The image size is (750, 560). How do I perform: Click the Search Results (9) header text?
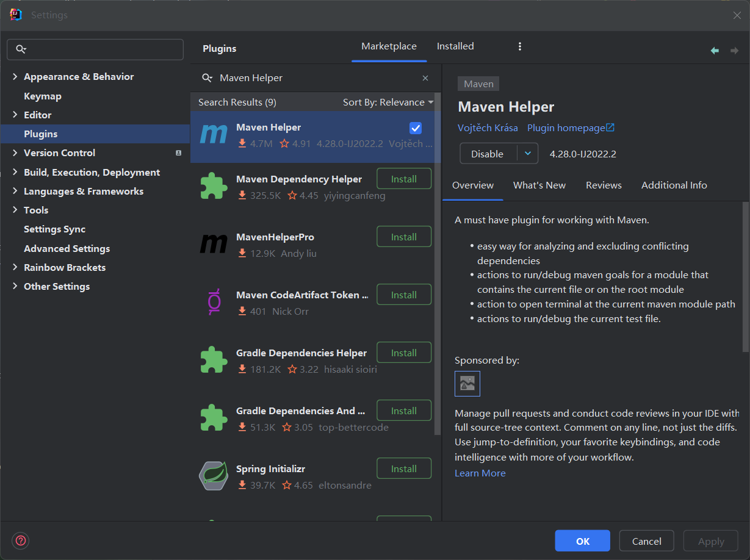pos(237,102)
